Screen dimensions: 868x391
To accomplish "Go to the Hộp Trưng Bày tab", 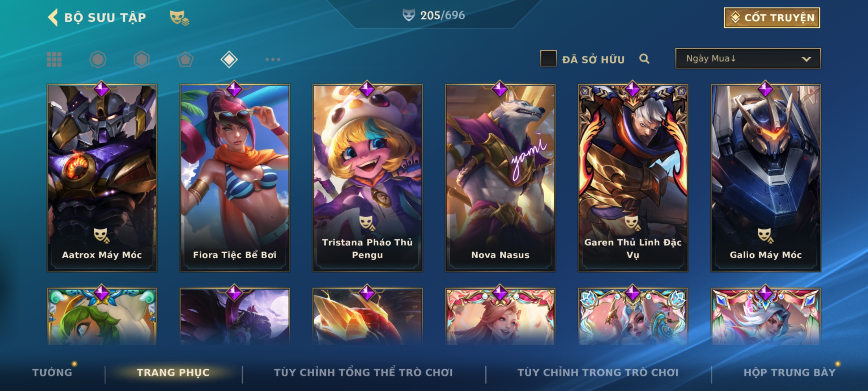I will point(790,373).
